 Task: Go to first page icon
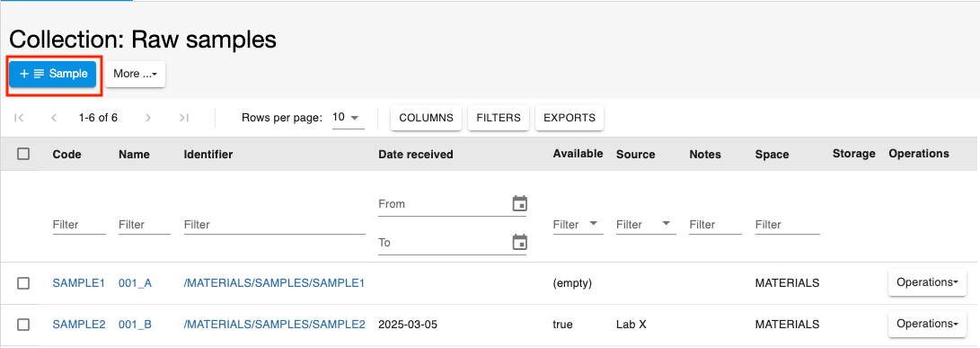pyautogui.click(x=19, y=118)
